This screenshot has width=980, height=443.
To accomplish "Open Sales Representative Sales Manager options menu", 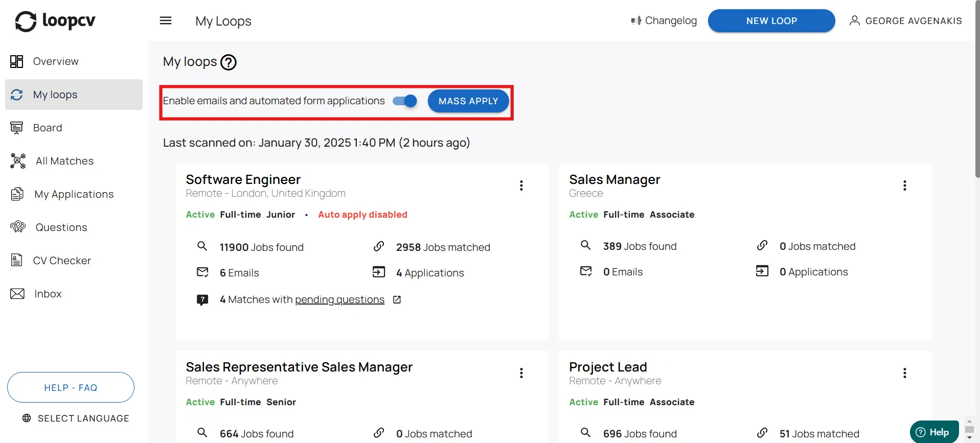I will point(521,373).
